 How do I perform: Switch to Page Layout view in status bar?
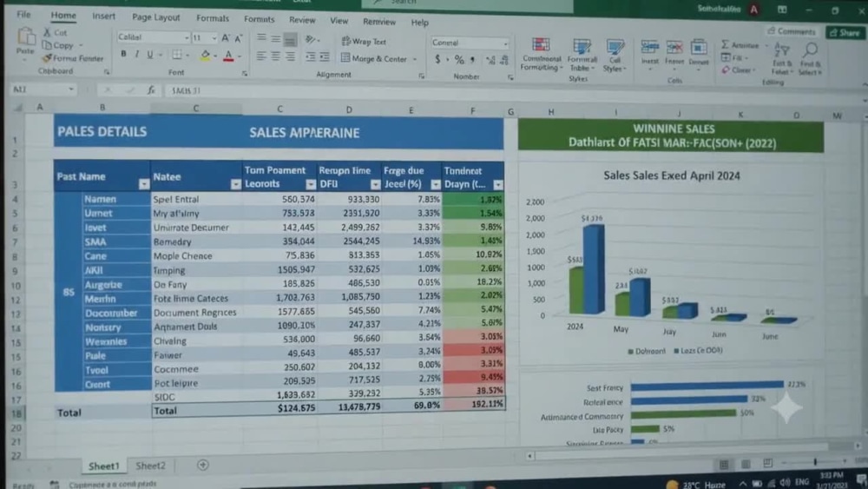click(x=746, y=464)
